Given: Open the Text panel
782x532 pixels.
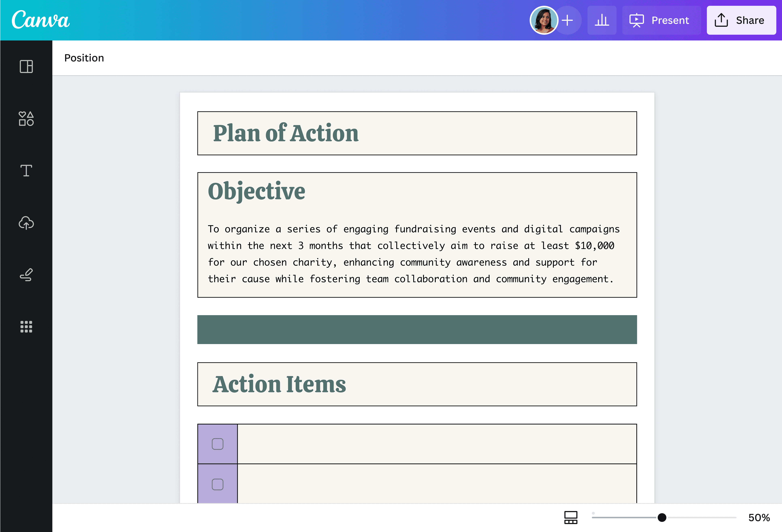Looking at the screenshot, I should 26,171.
